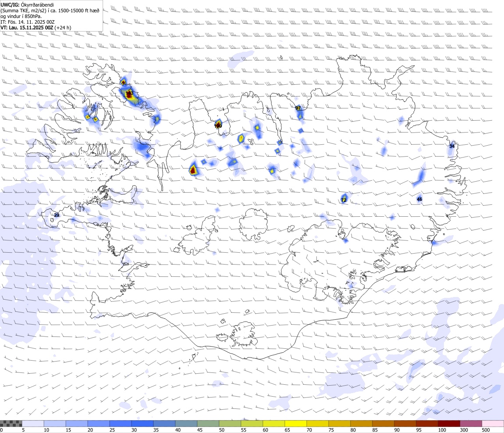
Task: Click the legend scale number "60"
Action: (266, 430)
